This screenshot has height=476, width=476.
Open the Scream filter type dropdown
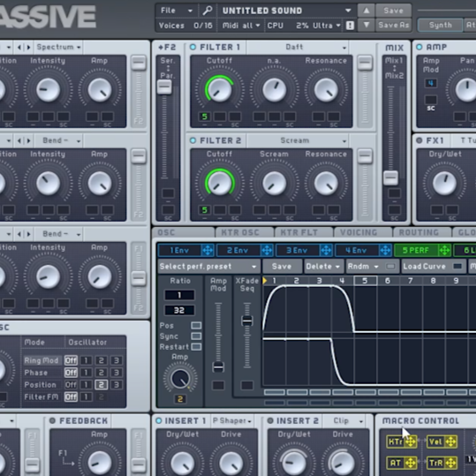click(x=298, y=141)
